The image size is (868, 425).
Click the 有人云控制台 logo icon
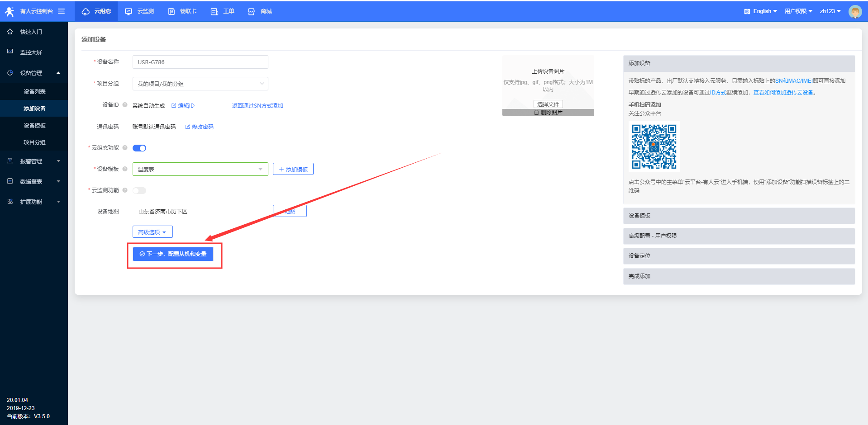10,11
